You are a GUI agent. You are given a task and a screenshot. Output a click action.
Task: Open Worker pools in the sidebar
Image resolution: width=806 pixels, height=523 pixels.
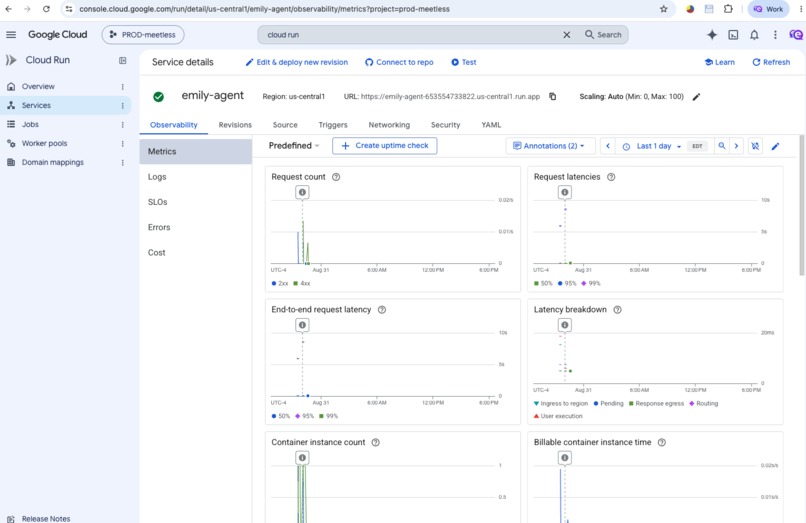point(44,143)
